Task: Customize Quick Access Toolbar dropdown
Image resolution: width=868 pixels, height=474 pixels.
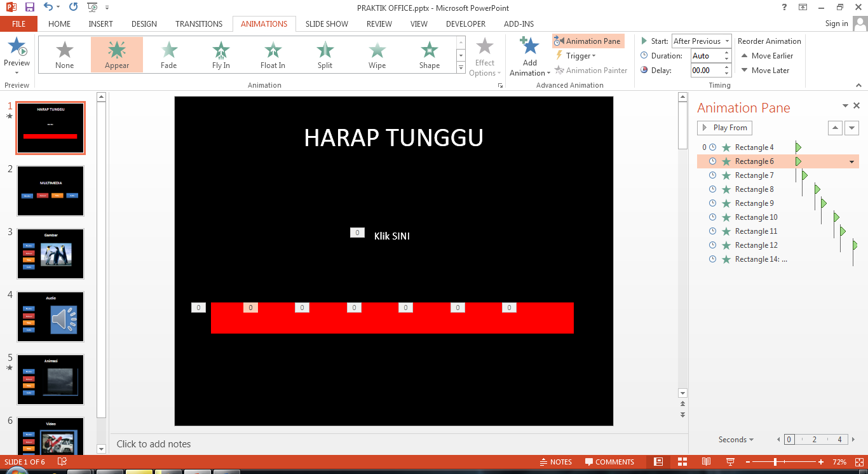Action: pos(107,8)
